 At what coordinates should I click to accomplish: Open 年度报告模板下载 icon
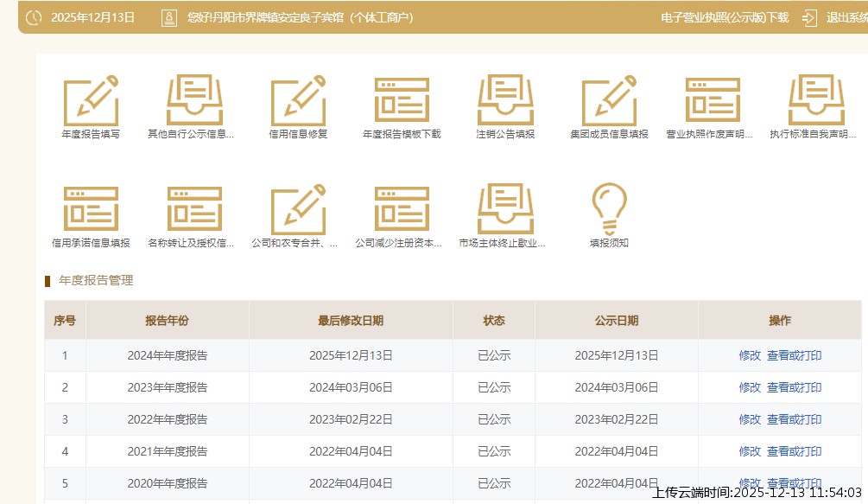[x=402, y=101]
